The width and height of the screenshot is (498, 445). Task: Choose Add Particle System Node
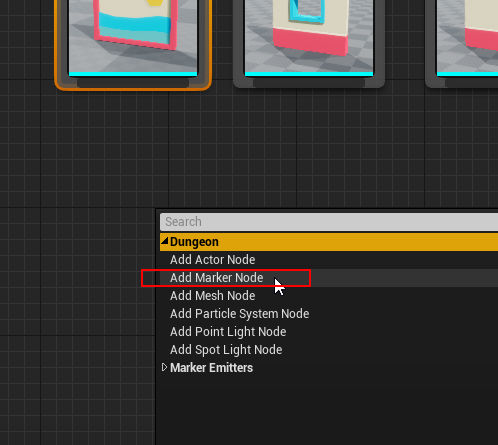coord(239,314)
